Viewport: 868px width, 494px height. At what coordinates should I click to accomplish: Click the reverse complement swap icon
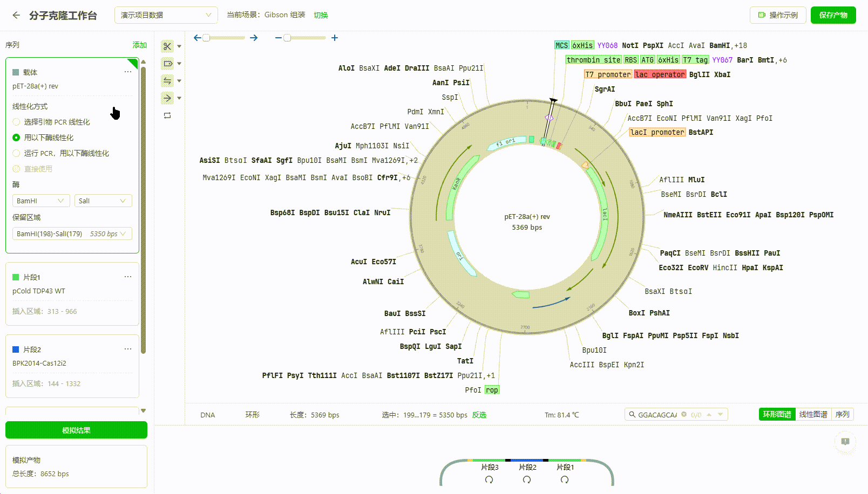point(167,81)
